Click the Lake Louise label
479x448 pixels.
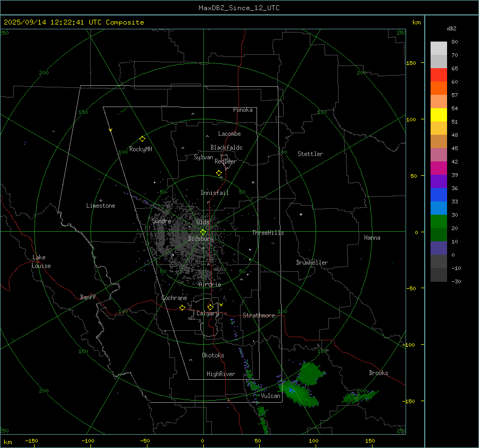pyautogui.click(x=41, y=262)
